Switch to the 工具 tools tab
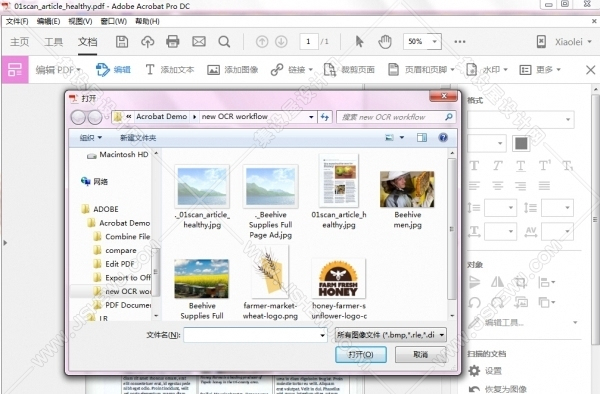This screenshot has width=600, height=394. pyautogui.click(x=53, y=41)
